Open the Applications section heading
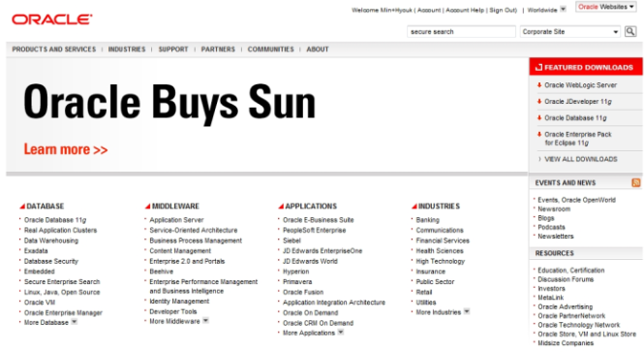Screen dimensions: 644x352 (x=311, y=206)
